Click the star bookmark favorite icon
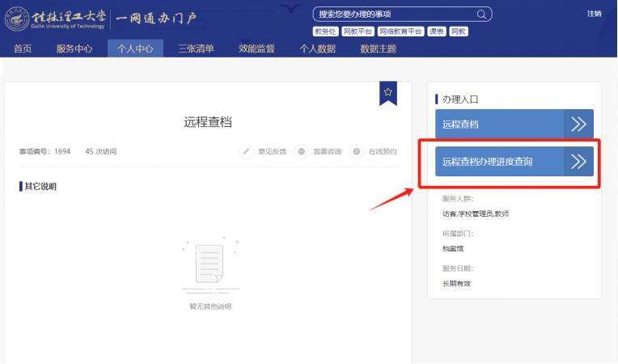Screen dimensions: 618x364 point(388,92)
